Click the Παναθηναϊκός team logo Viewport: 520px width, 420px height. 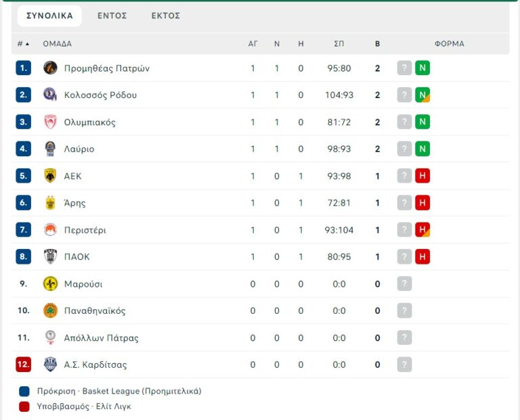[x=50, y=311]
